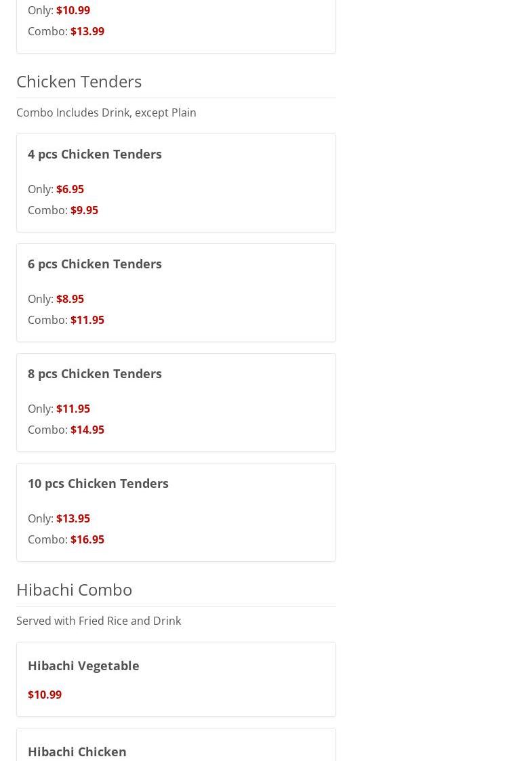Open the 6 pcs Chicken Tenders card
Viewport: 532px width, 761px height.
point(176,293)
